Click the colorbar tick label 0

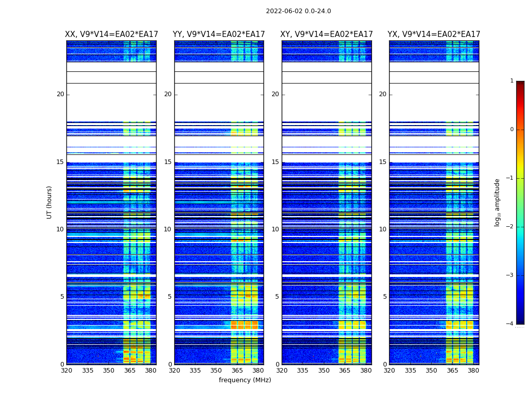512,130
